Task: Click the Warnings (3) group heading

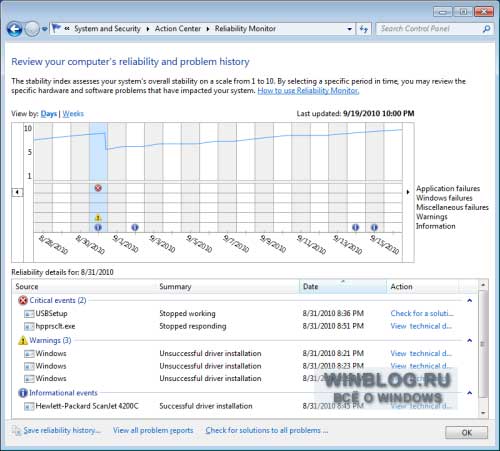Action: [50, 340]
